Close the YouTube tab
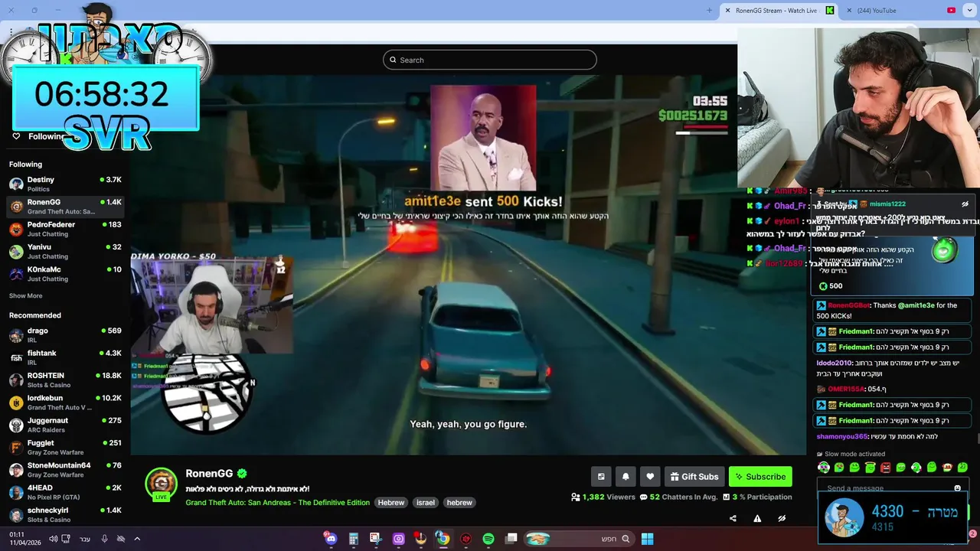This screenshot has height=551, width=980. coord(849,11)
